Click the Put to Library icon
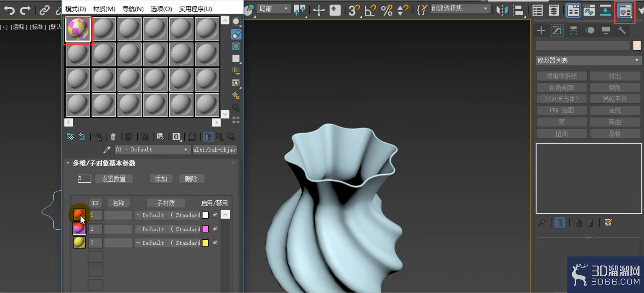The width and height of the screenshot is (644, 293). 160,136
